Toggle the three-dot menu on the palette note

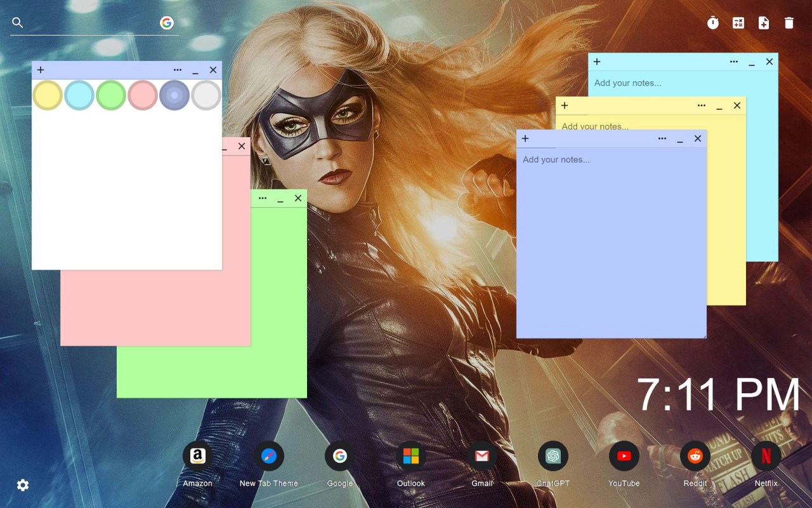(178, 70)
